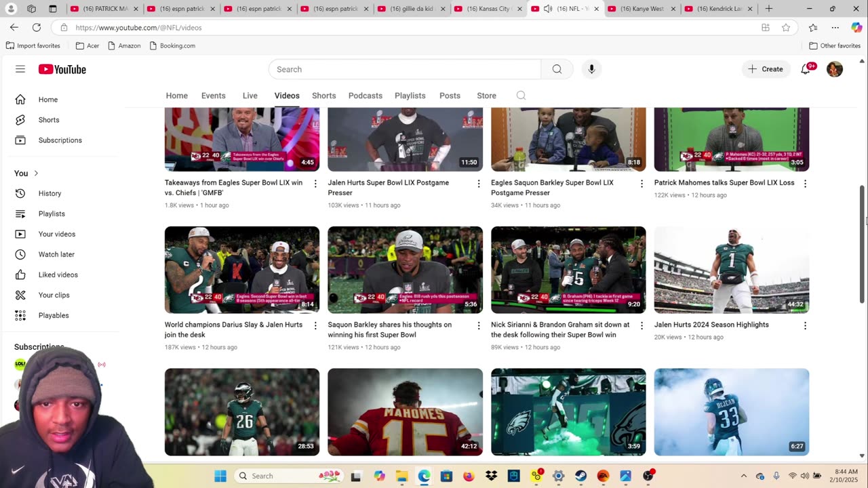
Task: Open options for Darius Slay video
Action: (315, 326)
